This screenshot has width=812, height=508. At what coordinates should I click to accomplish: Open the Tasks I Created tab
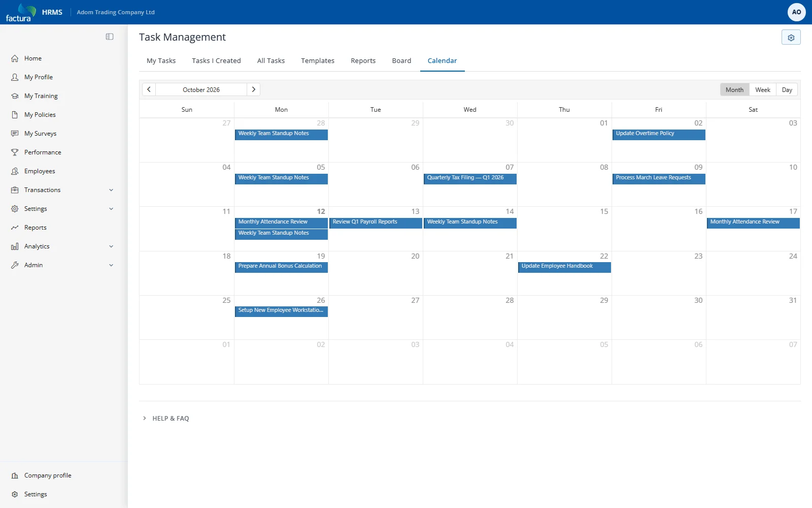(x=216, y=60)
